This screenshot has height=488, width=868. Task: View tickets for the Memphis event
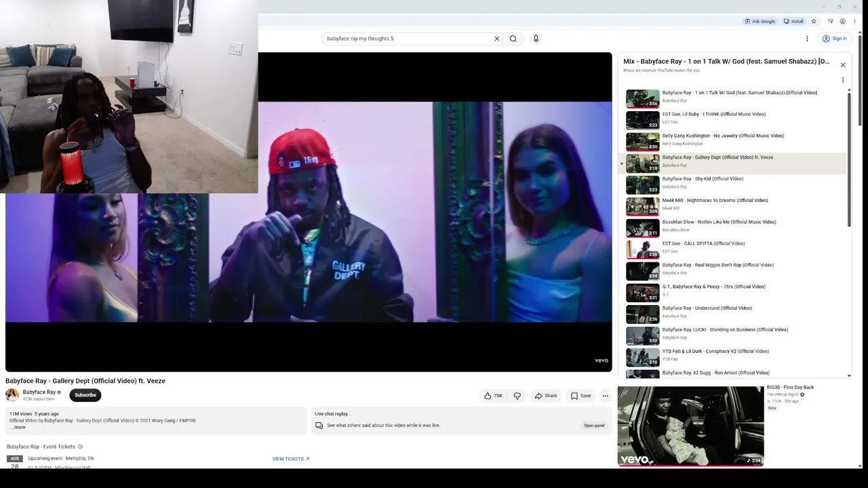pos(291,459)
